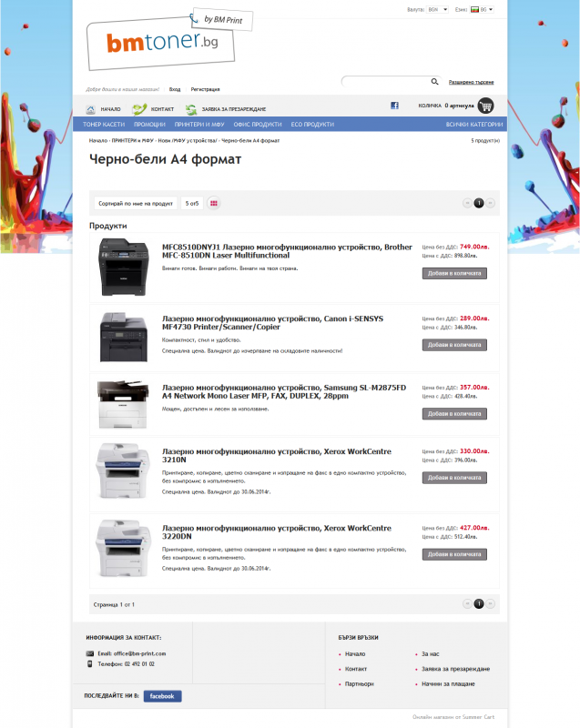Viewport: 580px width, 728px height.
Task: Click ПРИНТЕРИ и МФУ breadcrumb link
Action: pos(132,141)
